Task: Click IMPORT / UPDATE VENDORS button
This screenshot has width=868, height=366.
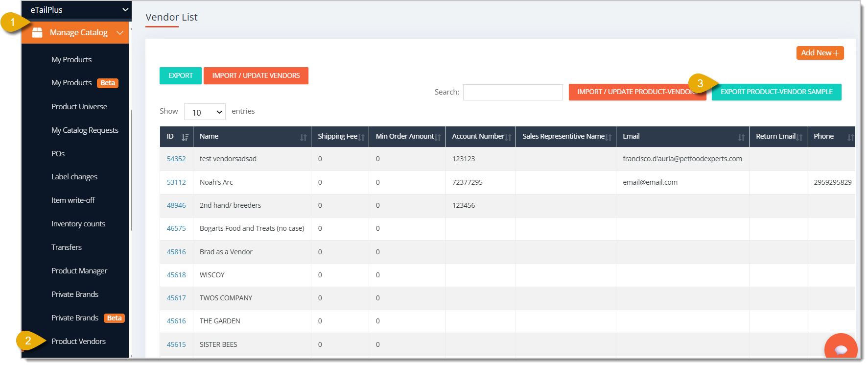Action: pyautogui.click(x=256, y=75)
